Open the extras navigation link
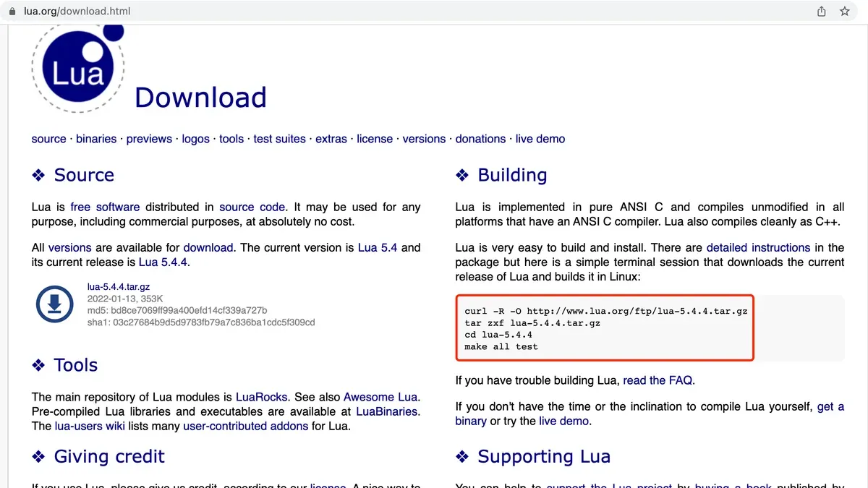The height and width of the screenshot is (488, 868). (331, 139)
